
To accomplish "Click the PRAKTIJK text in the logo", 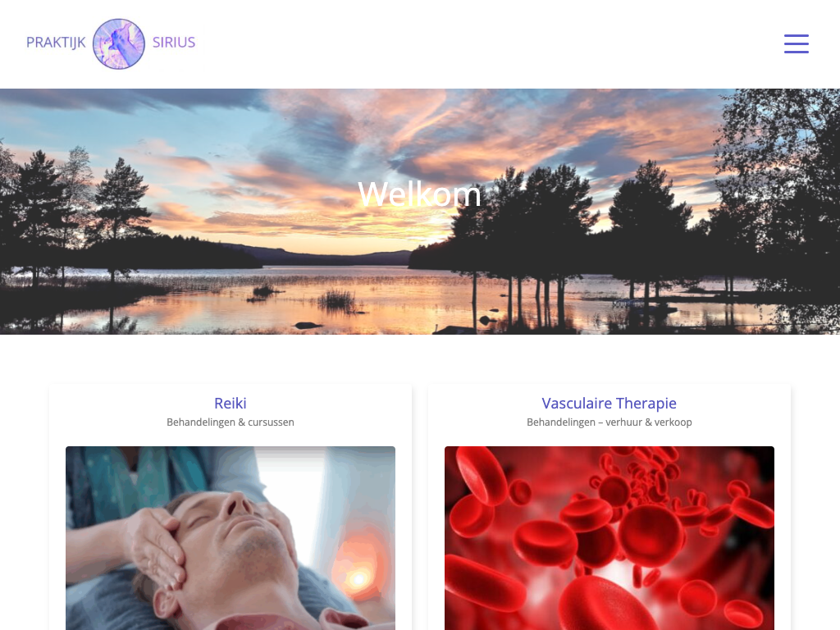I will pyautogui.click(x=56, y=43).
